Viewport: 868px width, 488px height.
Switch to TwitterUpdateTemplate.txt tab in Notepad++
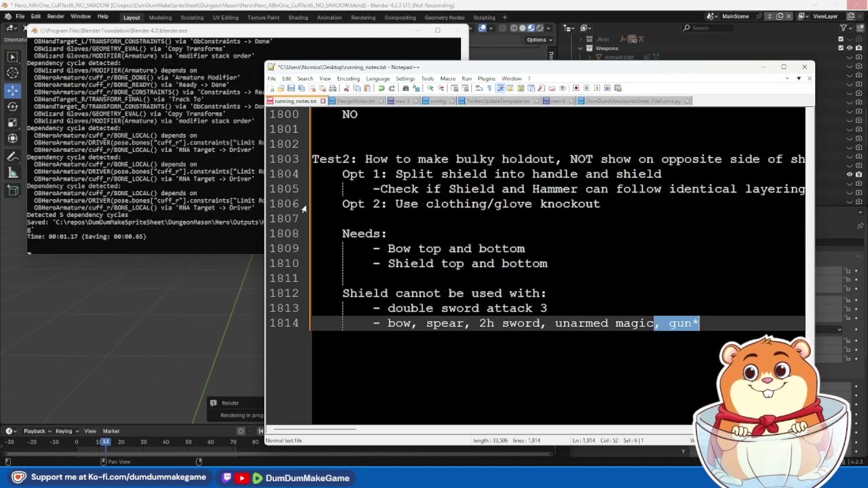point(498,101)
